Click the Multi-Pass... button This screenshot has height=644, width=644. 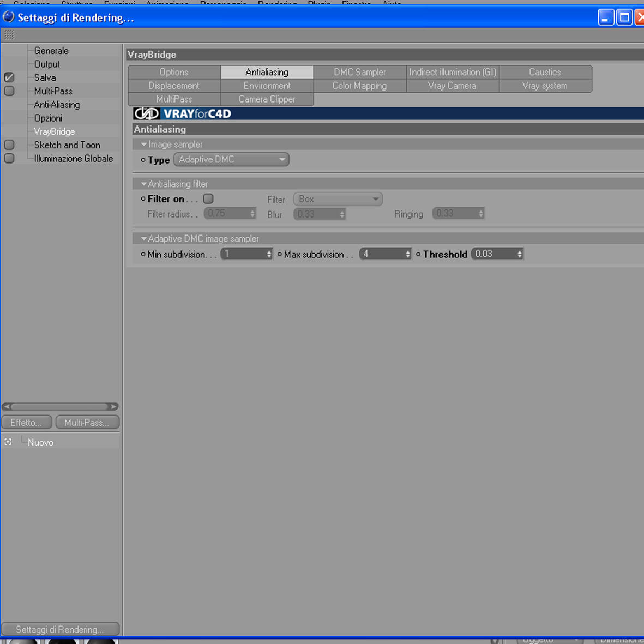(x=87, y=422)
